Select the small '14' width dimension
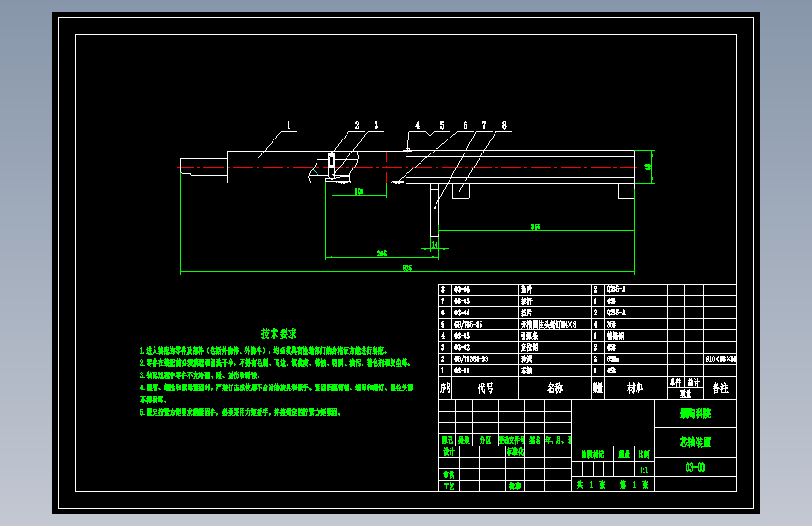Screen dimensions: 812x526 (435, 245)
